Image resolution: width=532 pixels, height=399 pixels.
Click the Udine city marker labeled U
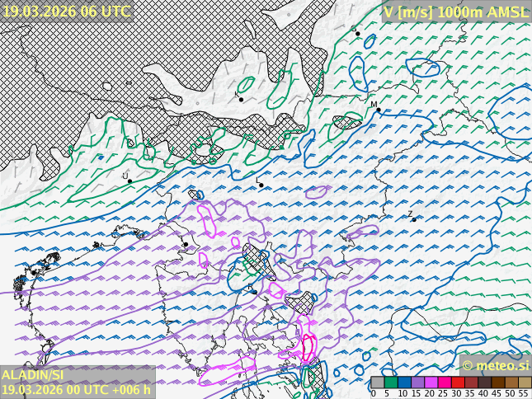click(129, 181)
